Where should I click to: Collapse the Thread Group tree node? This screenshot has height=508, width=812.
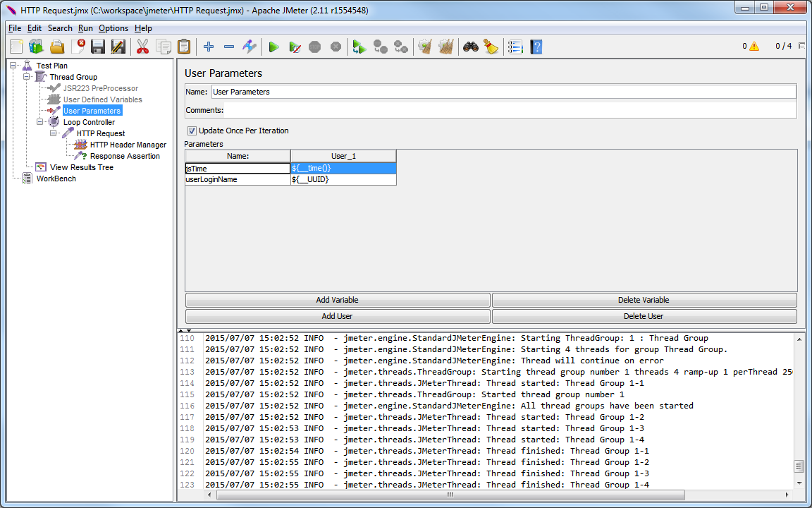(x=26, y=77)
